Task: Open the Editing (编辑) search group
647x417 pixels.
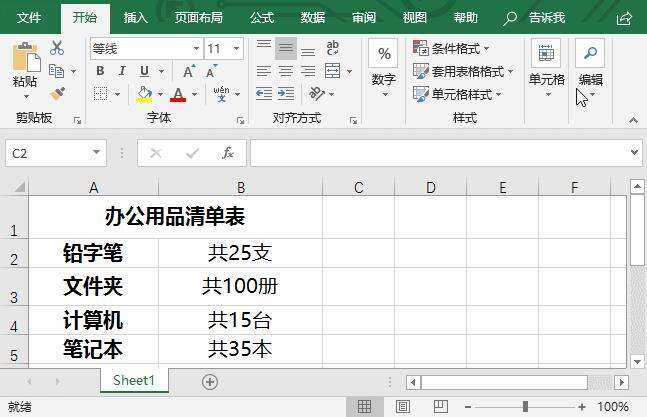Action: (590, 68)
